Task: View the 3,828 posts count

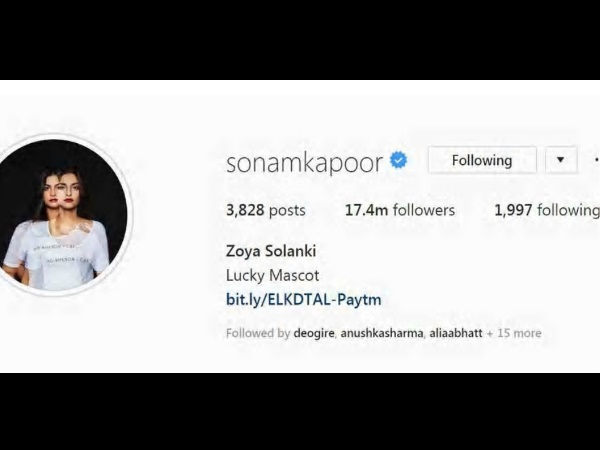Action: point(266,210)
